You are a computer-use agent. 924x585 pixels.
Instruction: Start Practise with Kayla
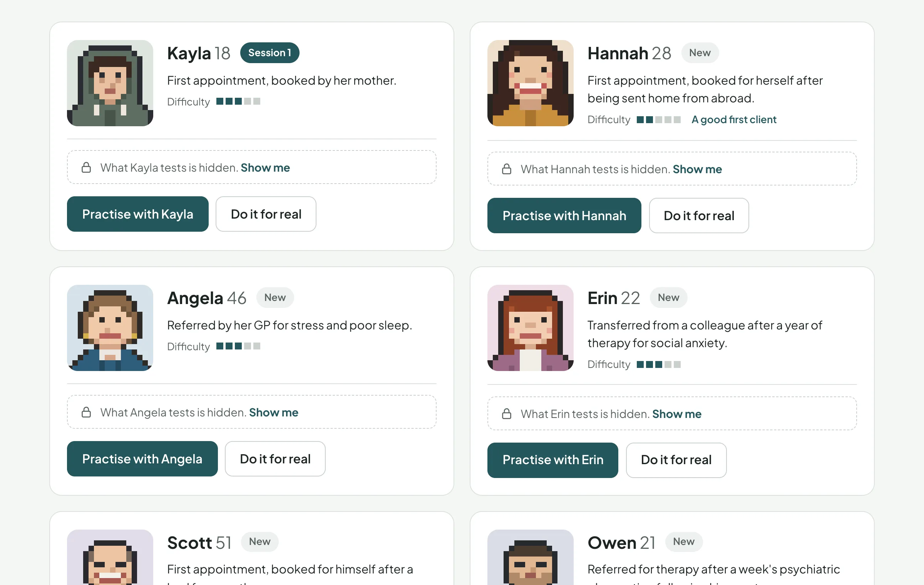coord(138,214)
